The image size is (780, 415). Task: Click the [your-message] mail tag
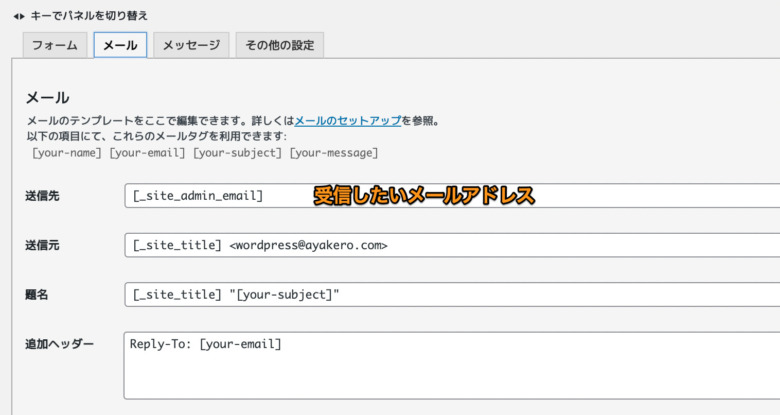334,153
